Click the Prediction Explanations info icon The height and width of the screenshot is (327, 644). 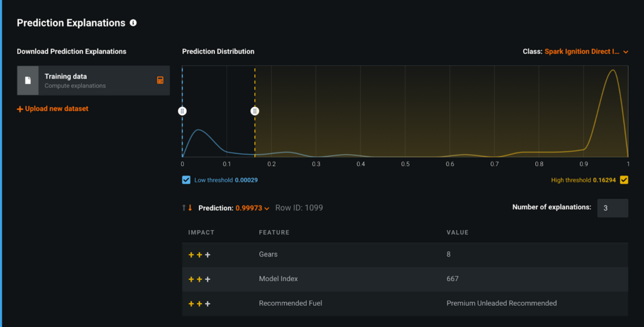[133, 23]
